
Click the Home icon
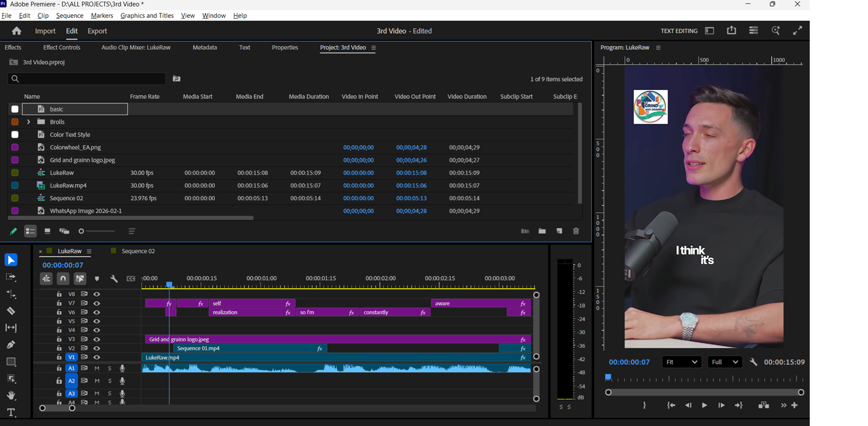(16, 31)
